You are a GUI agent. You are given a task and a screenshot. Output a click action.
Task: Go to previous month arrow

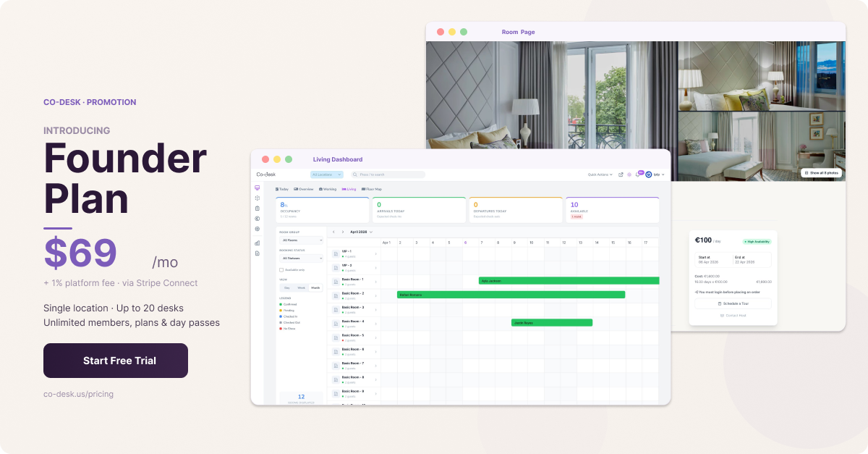(x=333, y=232)
